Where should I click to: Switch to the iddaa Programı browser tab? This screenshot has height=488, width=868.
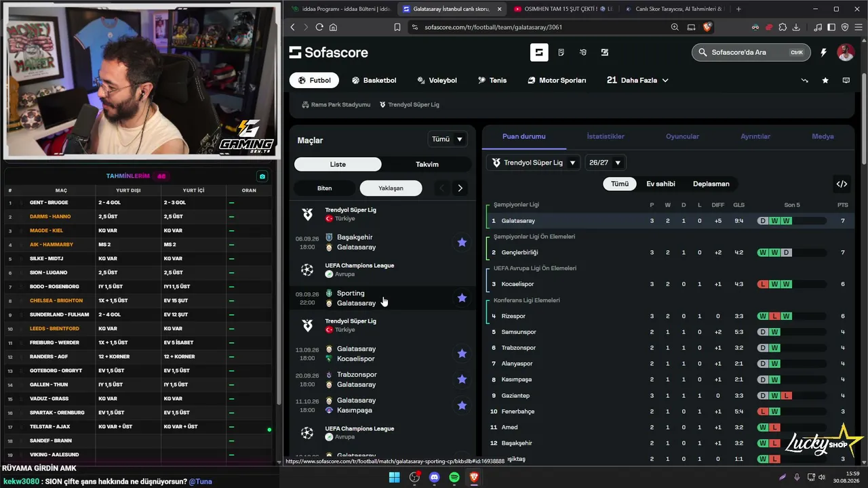(340, 9)
